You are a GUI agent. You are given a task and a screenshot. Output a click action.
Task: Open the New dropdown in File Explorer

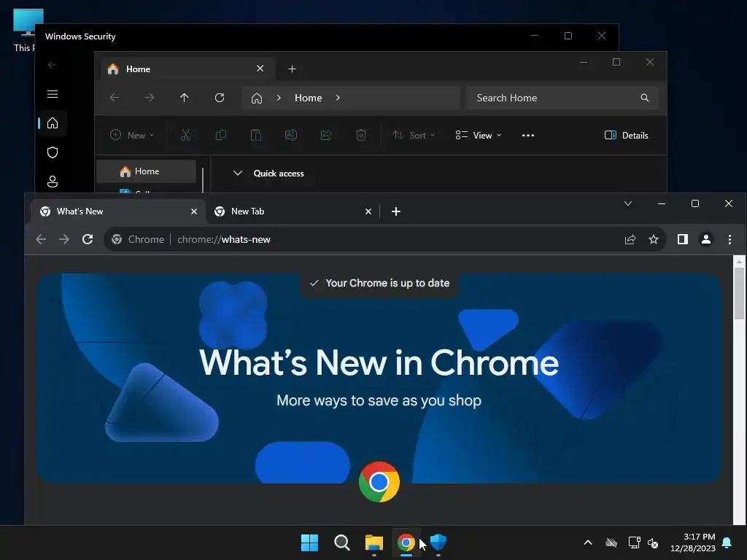point(132,135)
